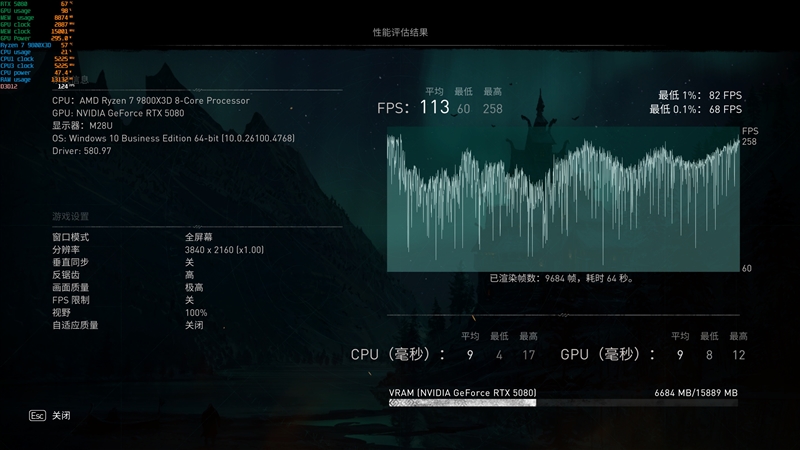The height and width of the screenshot is (450, 800).
Task: Click the 60 graph axis label
Action: 746,268
